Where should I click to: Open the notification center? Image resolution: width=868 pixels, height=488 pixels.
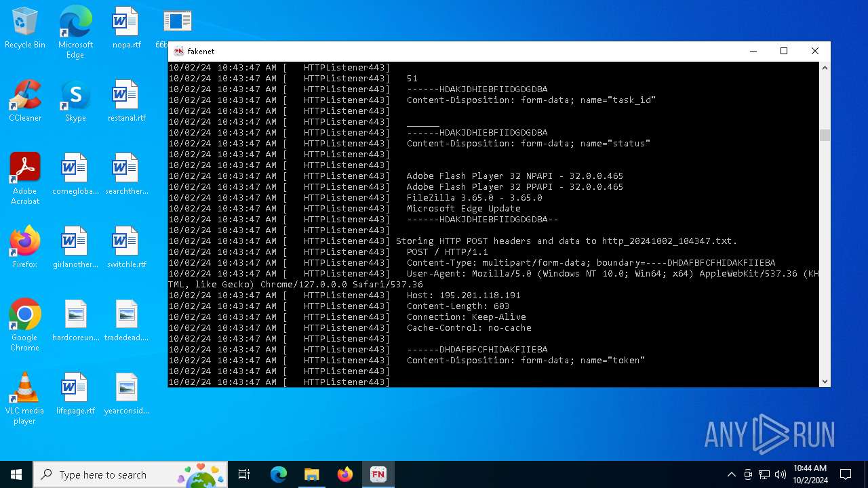coord(846,474)
